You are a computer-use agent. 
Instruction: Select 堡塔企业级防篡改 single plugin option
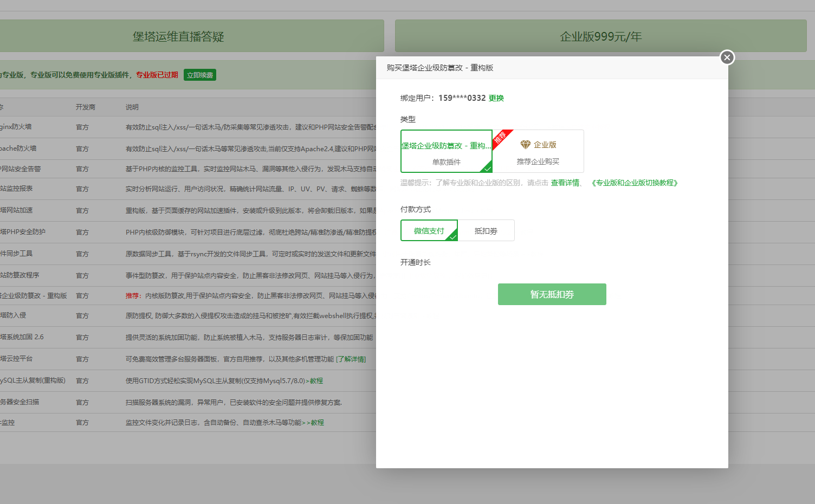447,151
